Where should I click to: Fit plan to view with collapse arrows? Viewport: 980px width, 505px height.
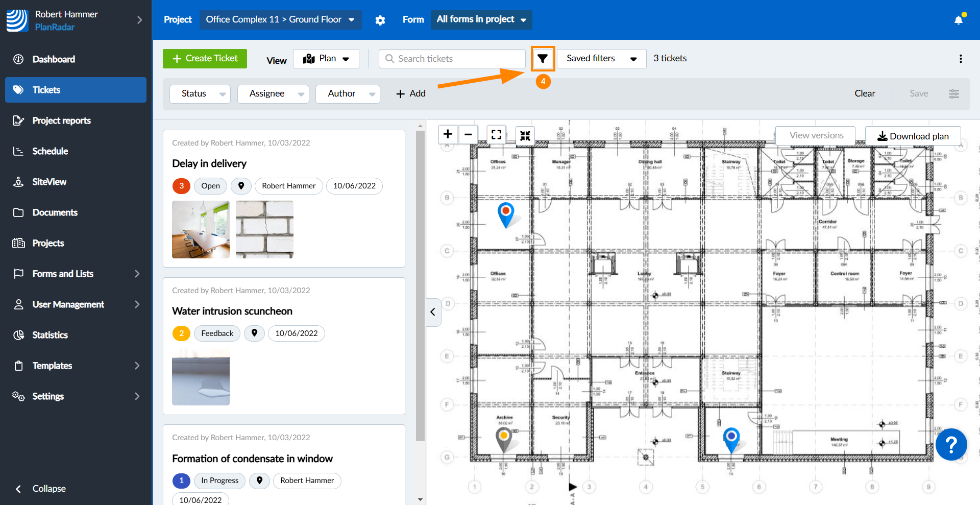pos(525,135)
